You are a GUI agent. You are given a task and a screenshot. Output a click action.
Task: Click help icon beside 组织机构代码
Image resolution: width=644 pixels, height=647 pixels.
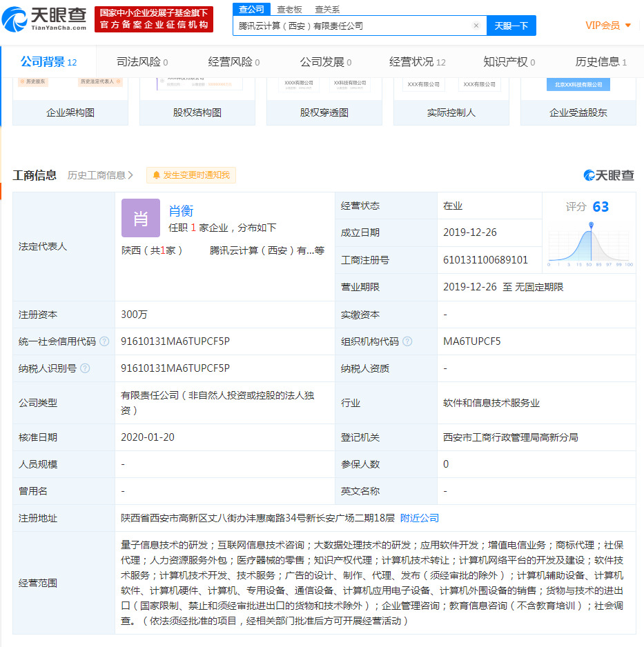[x=407, y=341]
